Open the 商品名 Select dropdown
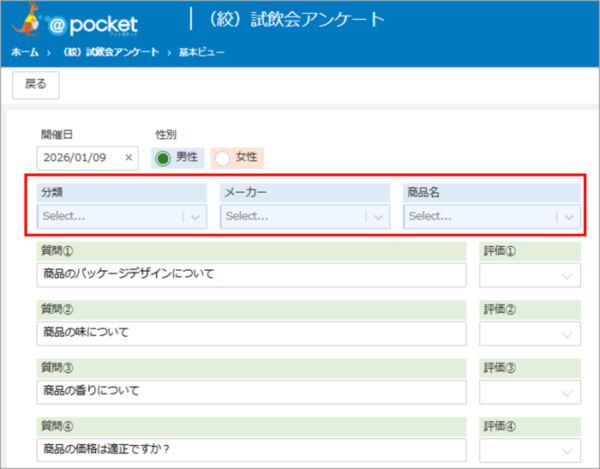The height and width of the screenshot is (469, 600). (x=492, y=216)
